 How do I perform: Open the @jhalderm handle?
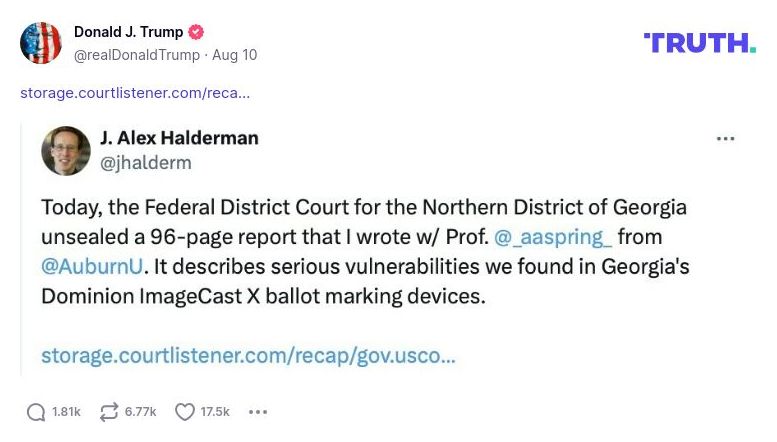pos(146,162)
